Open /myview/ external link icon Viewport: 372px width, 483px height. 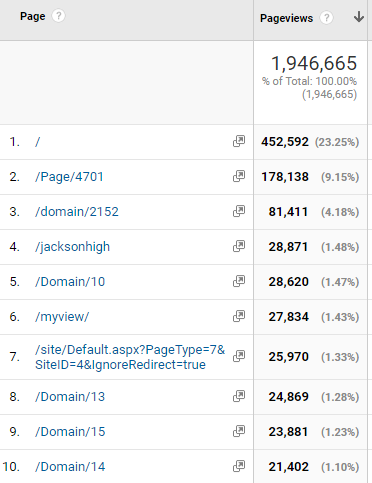[x=239, y=316]
